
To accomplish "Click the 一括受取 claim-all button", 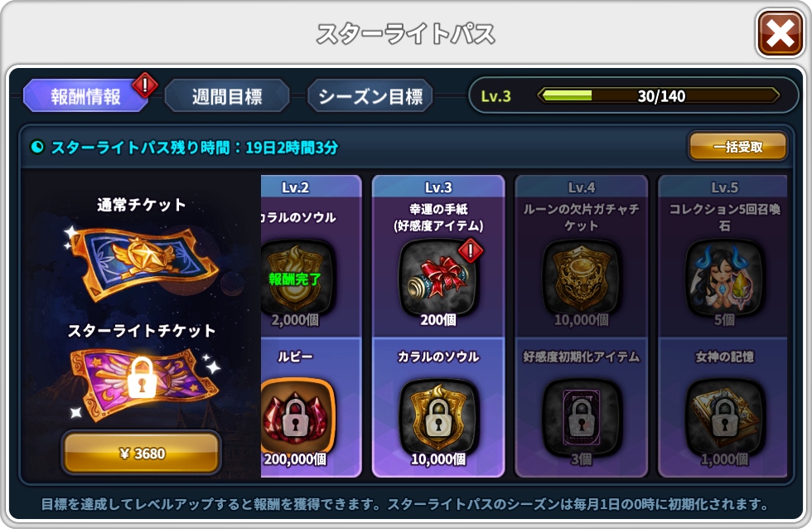I will pyautogui.click(x=737, y=147).
